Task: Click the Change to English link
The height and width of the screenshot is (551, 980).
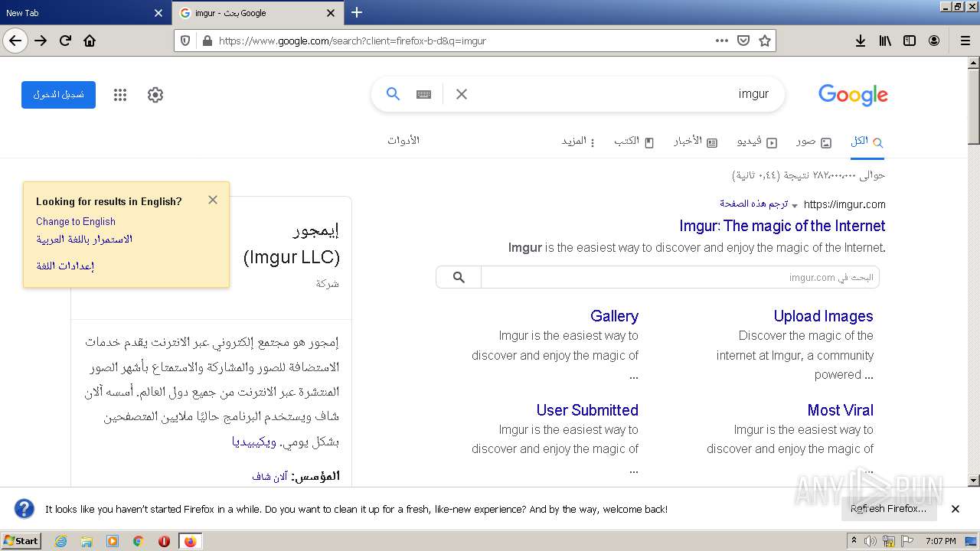Action: (x=76, y=221)
